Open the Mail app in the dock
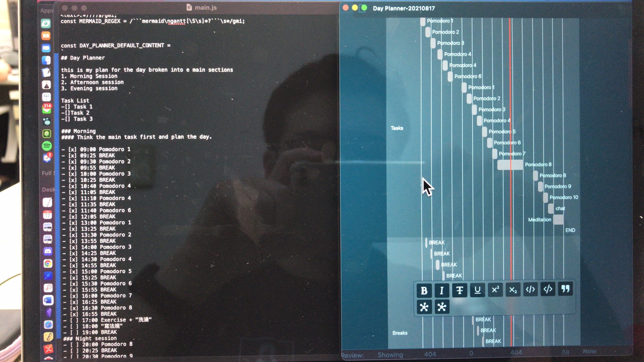Screen dimensions: 644x362 [x=46, y=48]
